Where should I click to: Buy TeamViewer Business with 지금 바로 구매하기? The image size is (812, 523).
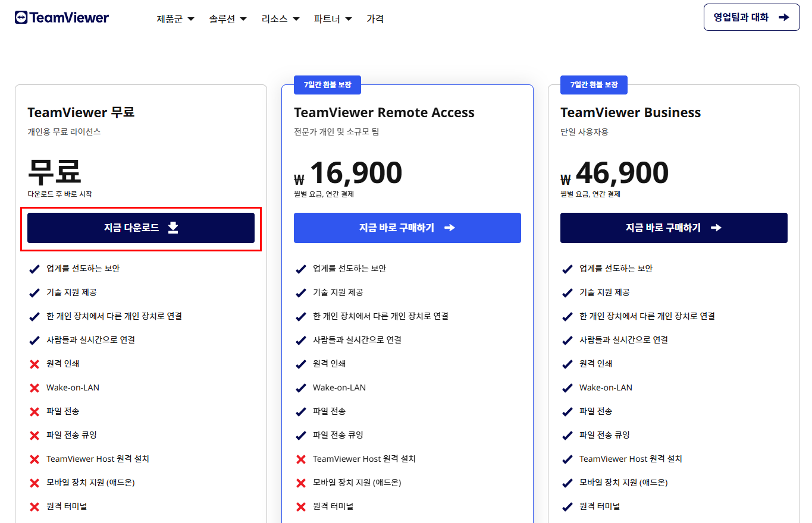click(x=674, y=228)
